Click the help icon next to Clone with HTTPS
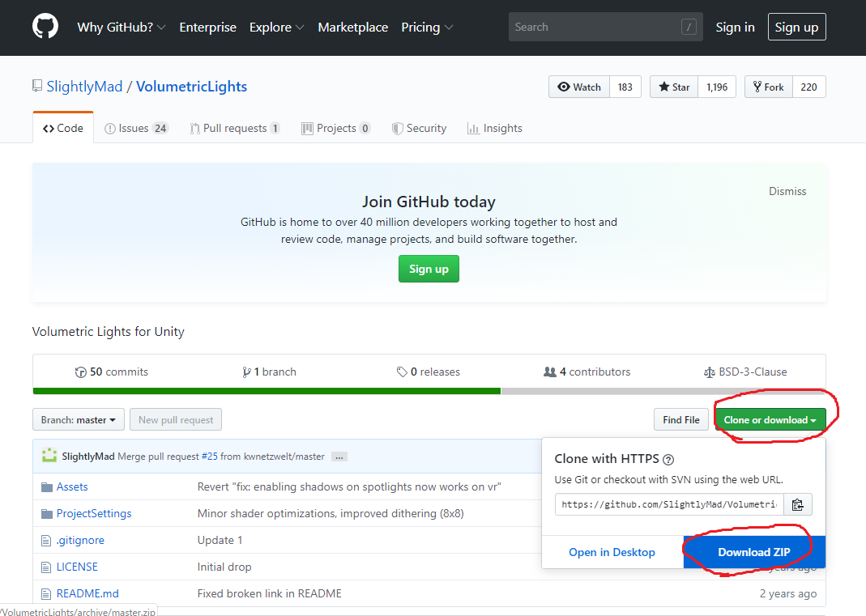 pos(668,459)
